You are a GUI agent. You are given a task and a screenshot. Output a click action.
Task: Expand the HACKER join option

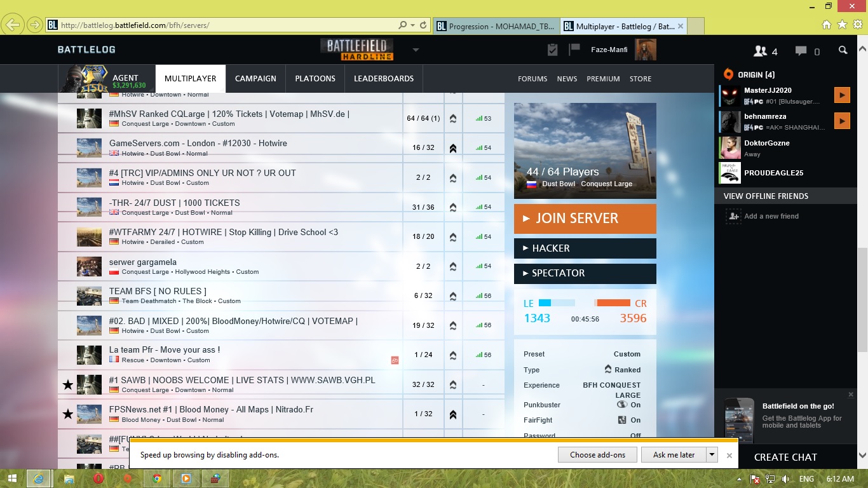click(x=585, y=248)
